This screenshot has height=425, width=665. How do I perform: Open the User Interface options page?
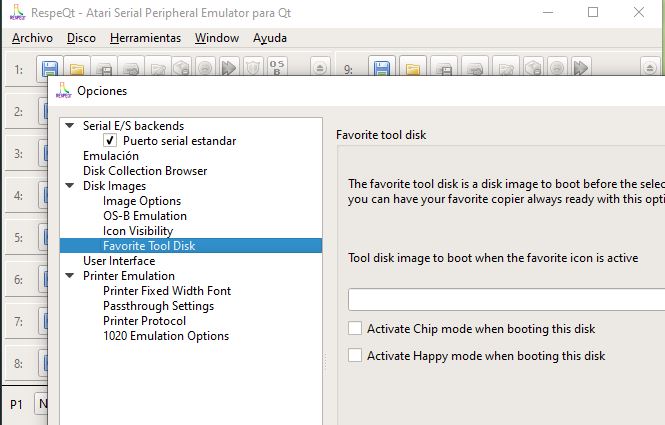(x=118, y=261)
